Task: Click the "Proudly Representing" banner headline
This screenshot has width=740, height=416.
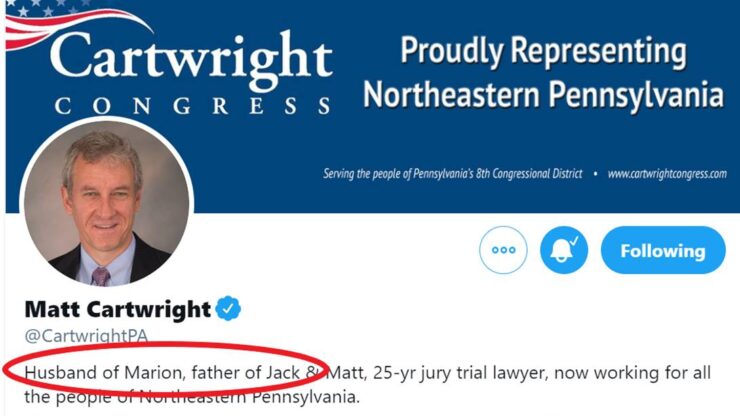Action: 543,51
